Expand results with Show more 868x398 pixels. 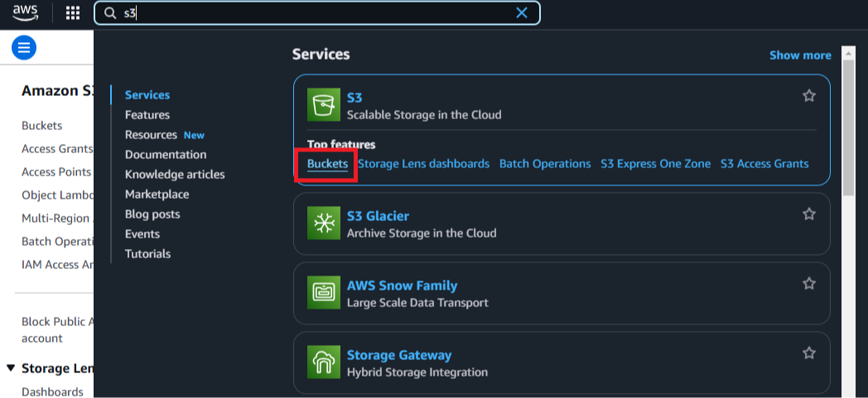coord(800,55)
